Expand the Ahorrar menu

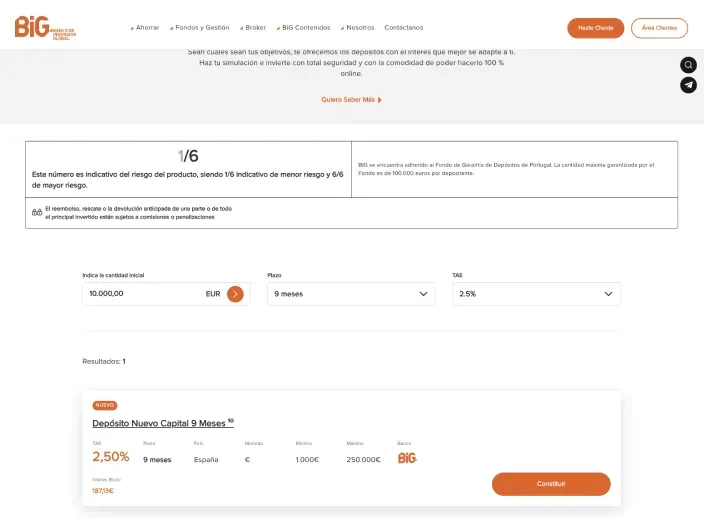click(145, 27)
